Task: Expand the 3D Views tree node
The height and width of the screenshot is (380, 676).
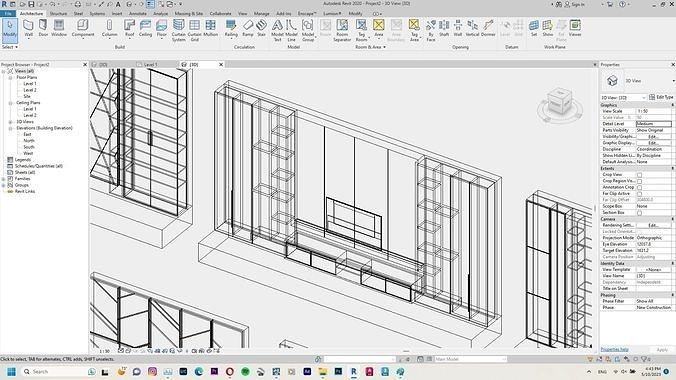Action: point(11,122)
